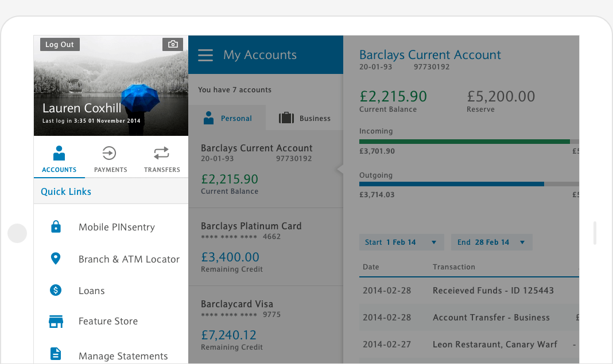Click the £5,200.00 Reserve amount
The width and height of the screenshot is (613, 364).
pyautogui.click(x=501, y=96)
